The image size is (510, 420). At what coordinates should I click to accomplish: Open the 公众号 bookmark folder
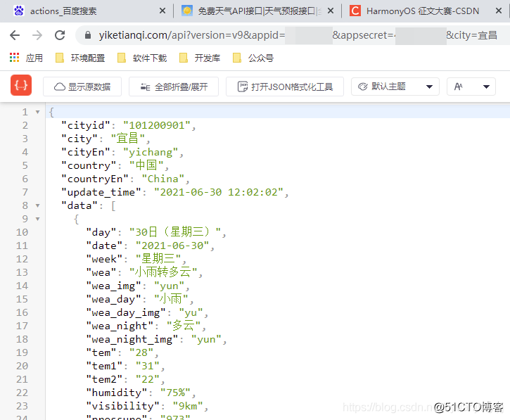coord(253,58)
